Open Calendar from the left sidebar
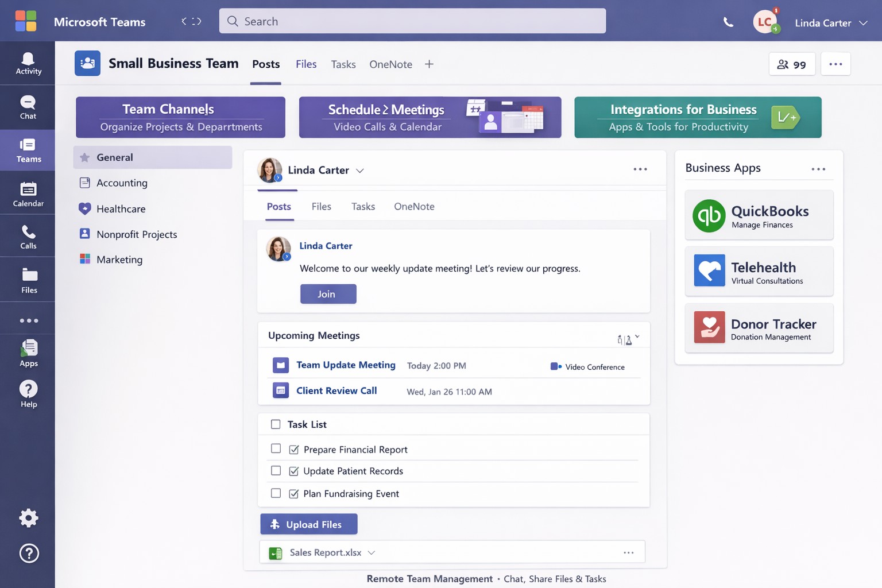The image size is (882, 588). (28, 194)
